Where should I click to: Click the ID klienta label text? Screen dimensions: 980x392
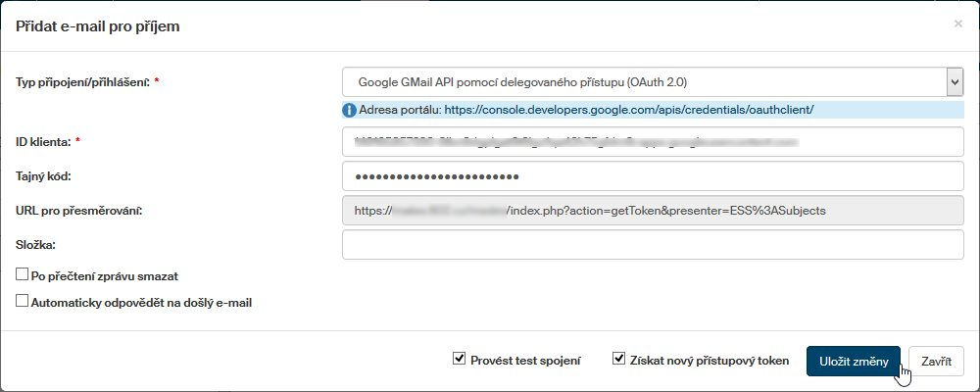(43, 142)
